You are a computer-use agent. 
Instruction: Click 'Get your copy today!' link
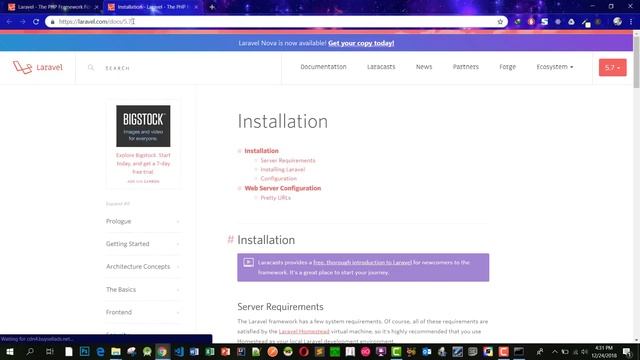tap(361, 43)
